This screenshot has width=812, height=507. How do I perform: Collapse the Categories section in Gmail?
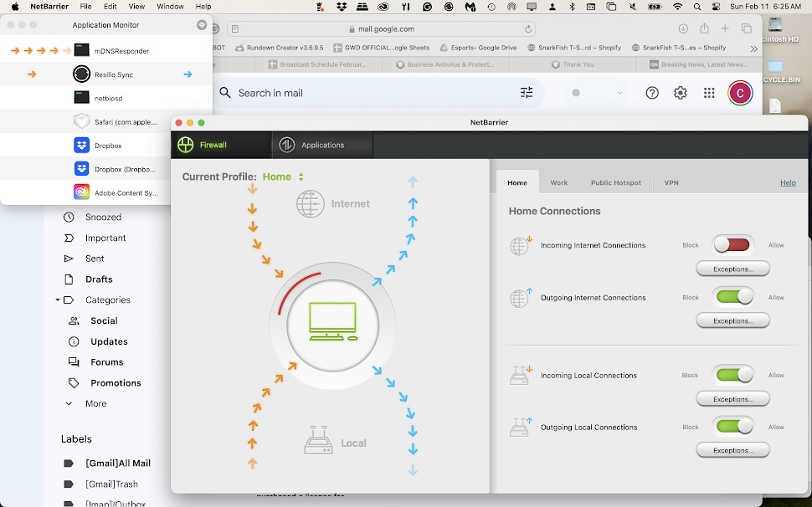click(58, 300)
